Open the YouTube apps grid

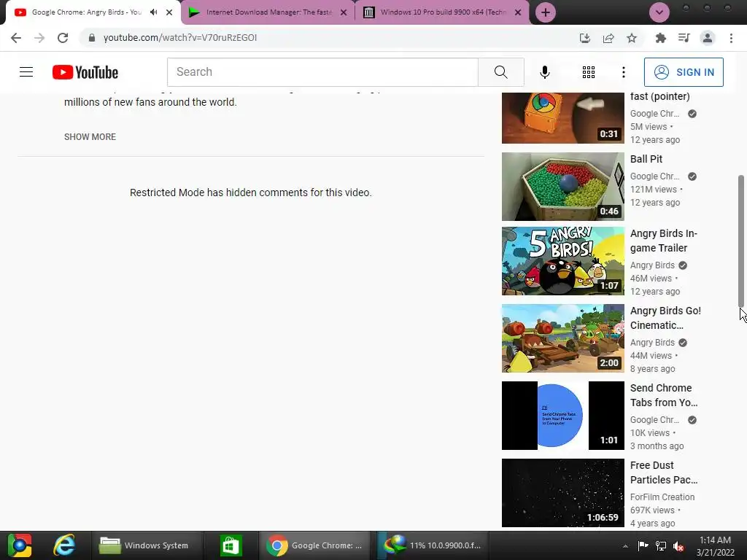coord(589,72)
